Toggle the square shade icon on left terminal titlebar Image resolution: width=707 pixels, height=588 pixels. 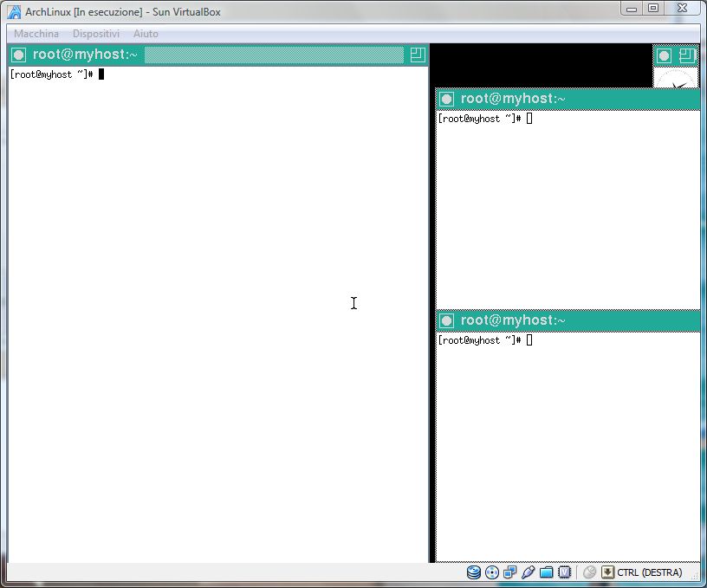[x=417, y=54]
